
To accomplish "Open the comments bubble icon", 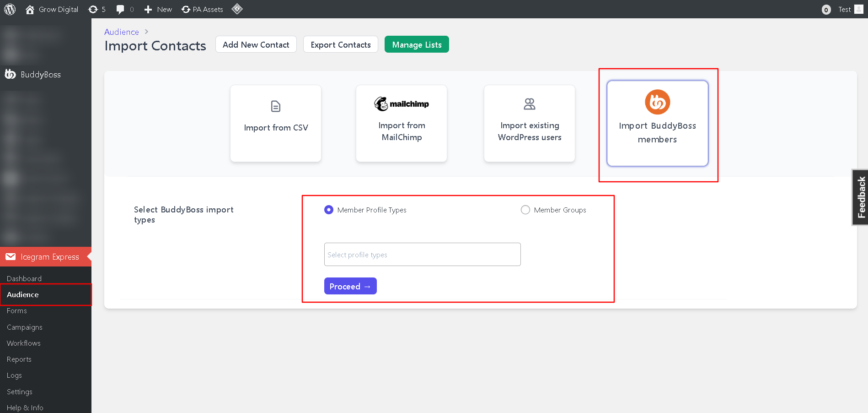I will point(120,9).
